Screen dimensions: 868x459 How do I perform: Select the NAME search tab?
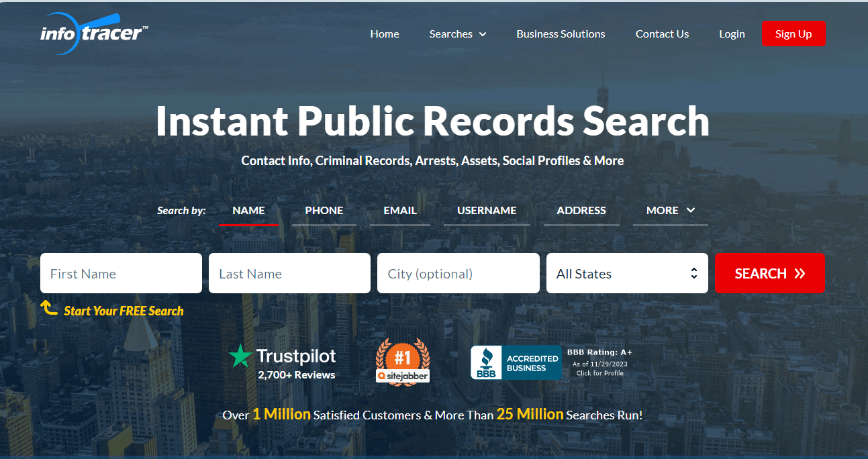coord(248,211)
